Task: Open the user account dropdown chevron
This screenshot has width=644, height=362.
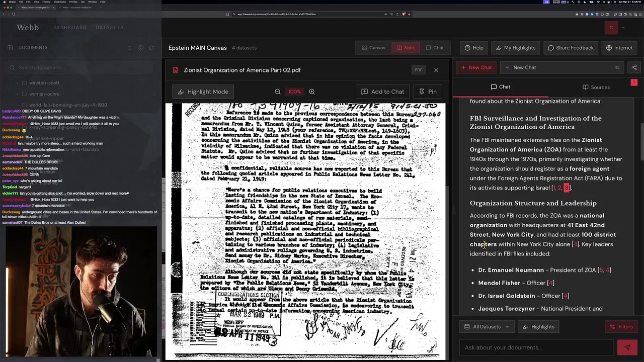Action: coord(623,28)
